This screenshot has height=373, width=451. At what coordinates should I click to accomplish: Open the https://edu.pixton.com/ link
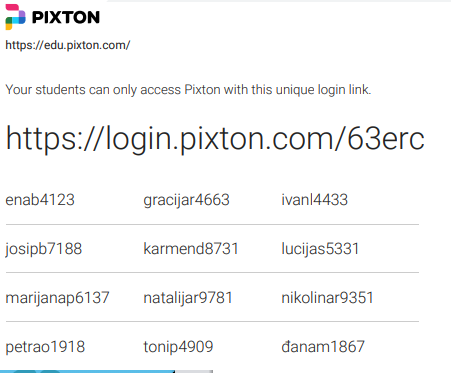pos(68,45)
